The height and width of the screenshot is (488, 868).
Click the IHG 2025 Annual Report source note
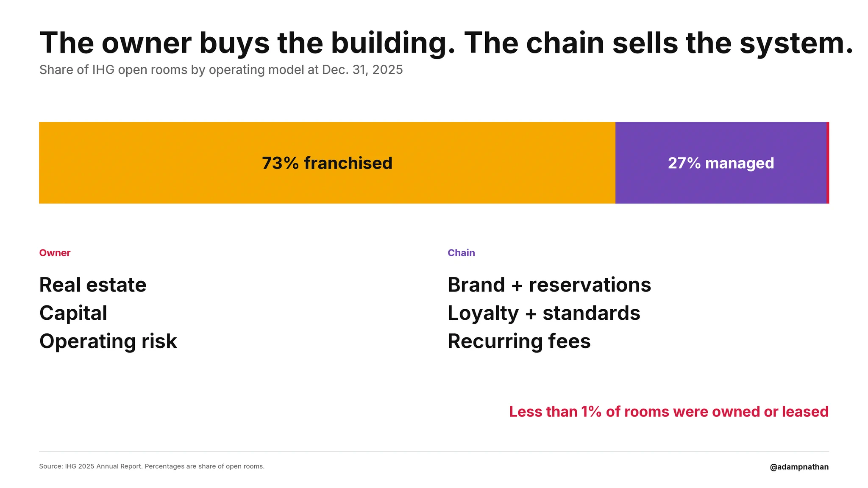click(152, 466)
